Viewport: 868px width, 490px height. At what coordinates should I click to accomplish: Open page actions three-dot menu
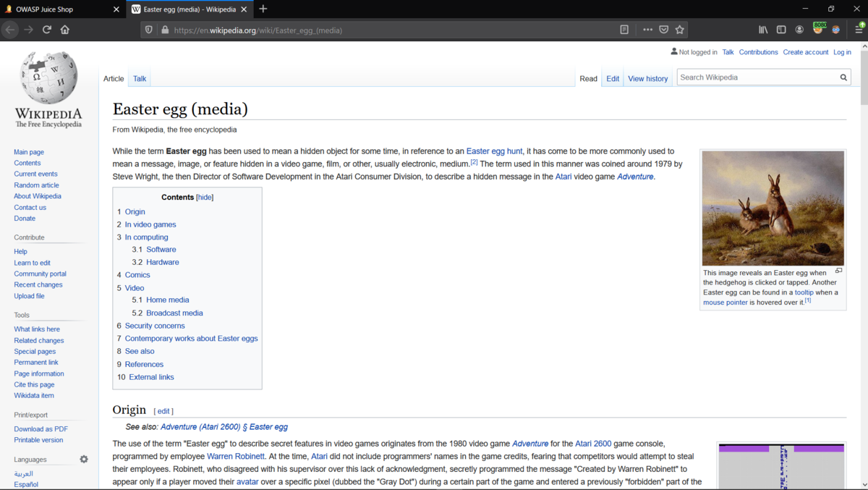647,30
